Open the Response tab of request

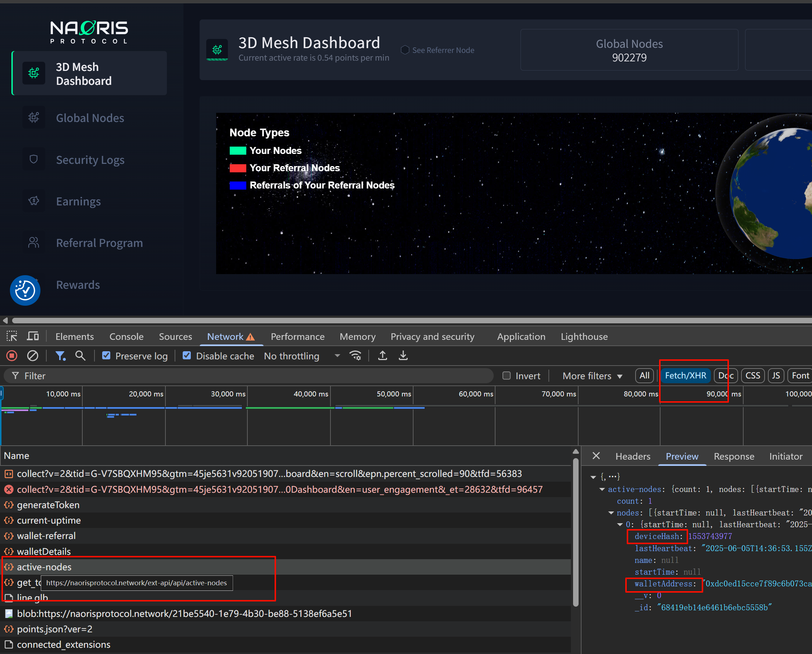pyautogui.click(x=734, y=457)
